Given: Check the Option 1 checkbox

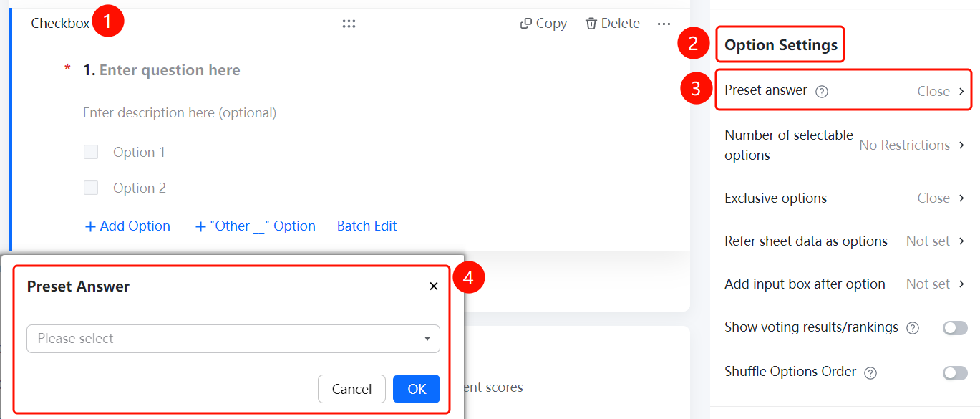Looking at the screenshot, I should point(91,152).
